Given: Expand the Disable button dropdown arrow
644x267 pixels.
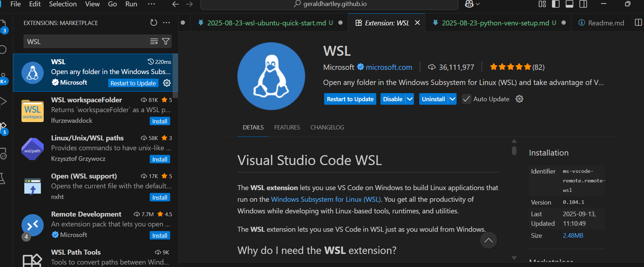Looking at the screenshot, I should [410, 99].
